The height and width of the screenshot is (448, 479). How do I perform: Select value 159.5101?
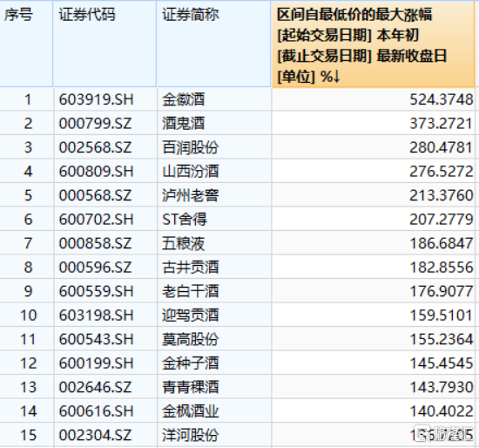click(442, 316)
